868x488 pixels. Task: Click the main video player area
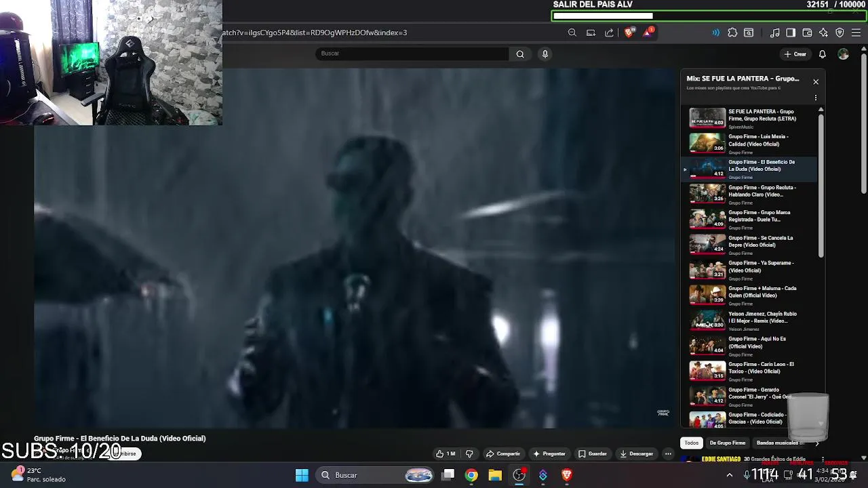point(355,248)
